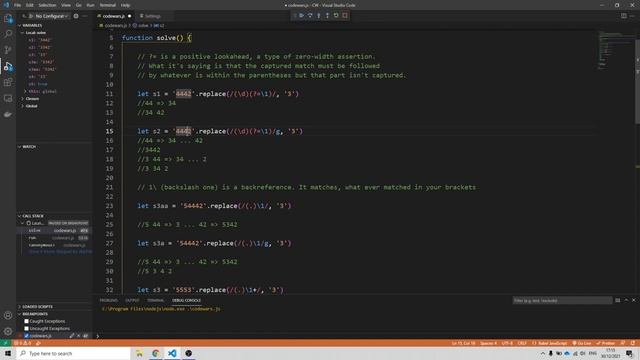Switch to the Output panel tab
This screenshot has height=360, width=640.
tap(132, 300)
